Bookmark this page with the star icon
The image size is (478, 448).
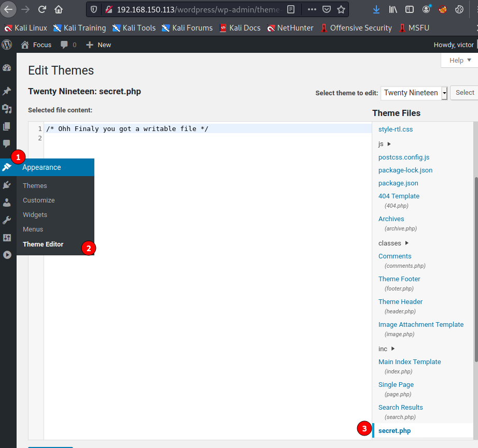[x=341, y=9]
